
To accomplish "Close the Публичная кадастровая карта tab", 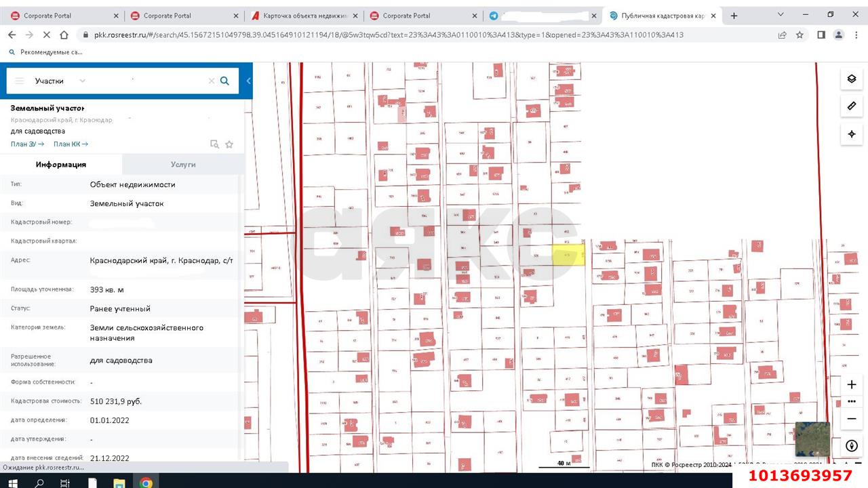I will (x=713, y=16).
